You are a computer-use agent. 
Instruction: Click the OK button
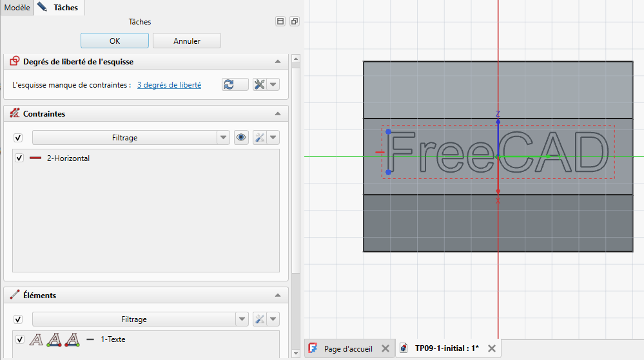coord(115,41)
